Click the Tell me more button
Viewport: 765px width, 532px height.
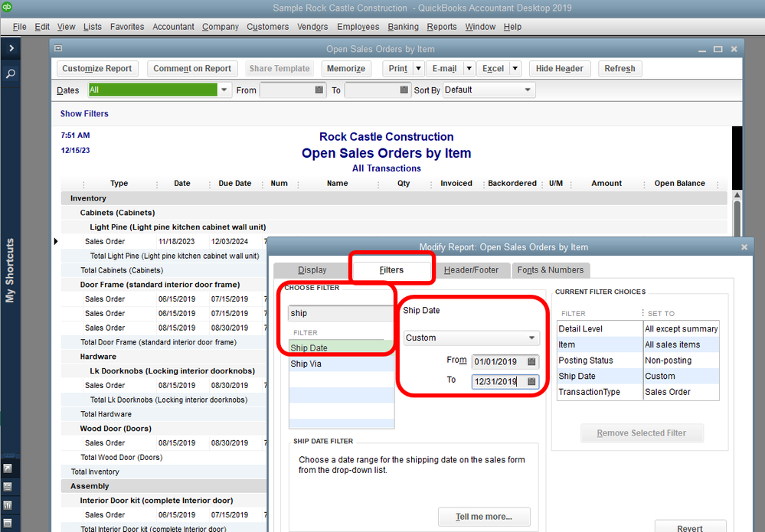tap(484, 517)
